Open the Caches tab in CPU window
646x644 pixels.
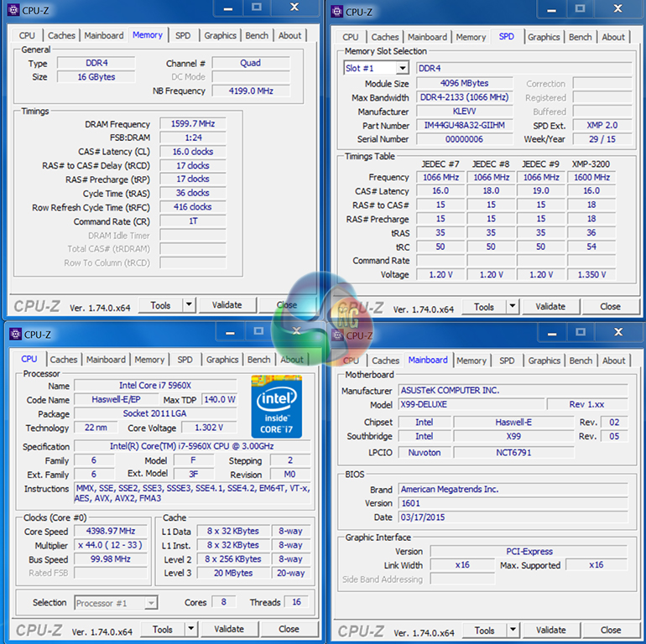tap(64, 360)
